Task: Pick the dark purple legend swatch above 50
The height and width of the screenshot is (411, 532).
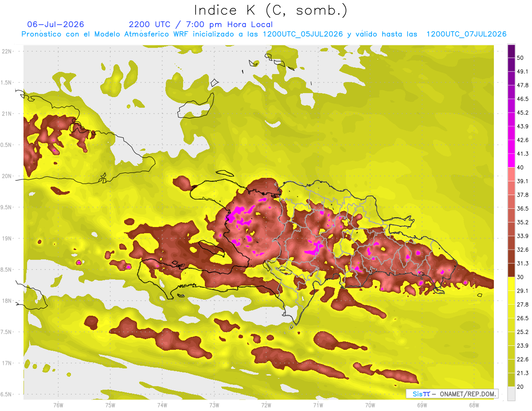Action: 511,51
